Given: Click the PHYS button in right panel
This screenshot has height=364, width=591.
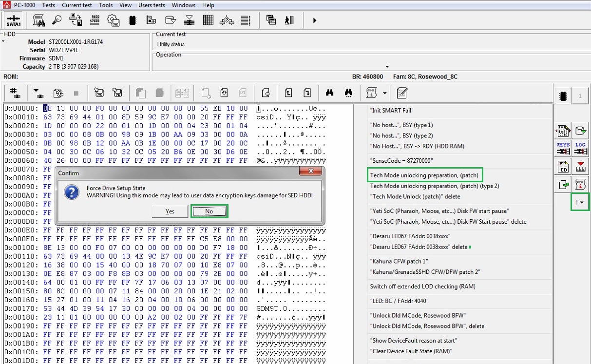Looking at the screenshot, I should point(563,148).
